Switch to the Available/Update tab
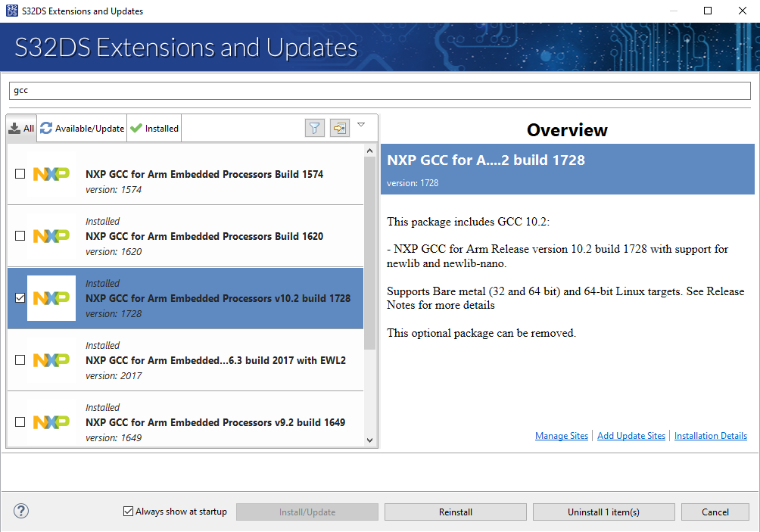The height and width of the screenshot is (532, 760). click(x=83, y=129)
